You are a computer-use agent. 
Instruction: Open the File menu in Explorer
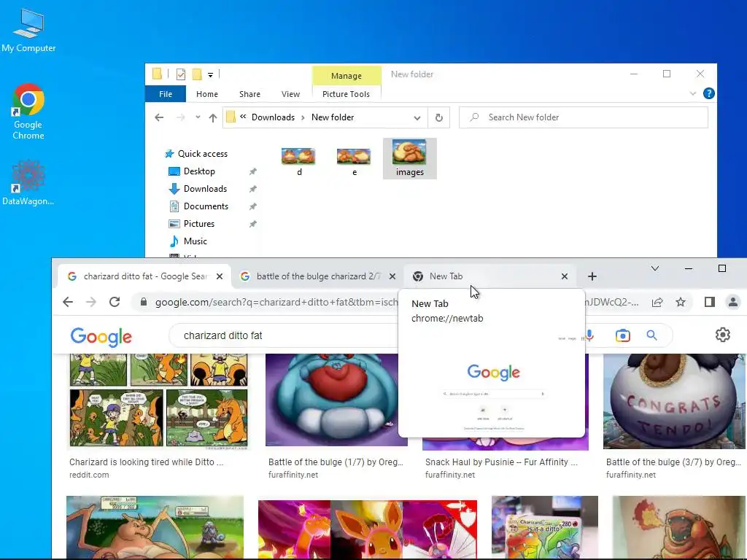pyautogui.click(x=166, y=94)
